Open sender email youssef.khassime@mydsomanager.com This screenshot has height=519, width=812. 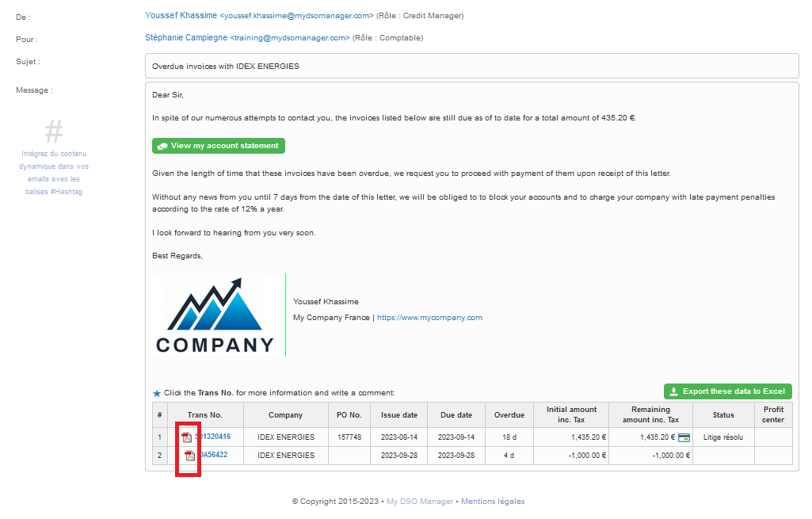[x=297, y=16]
